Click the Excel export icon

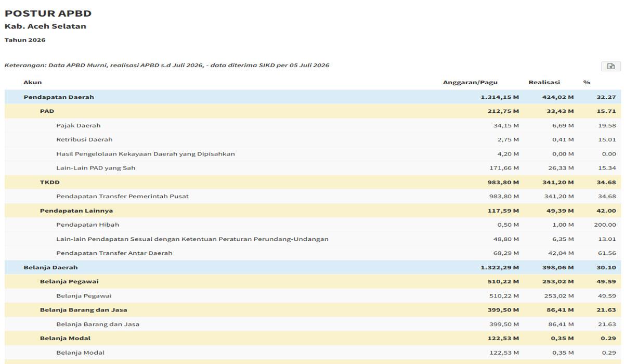611,66
